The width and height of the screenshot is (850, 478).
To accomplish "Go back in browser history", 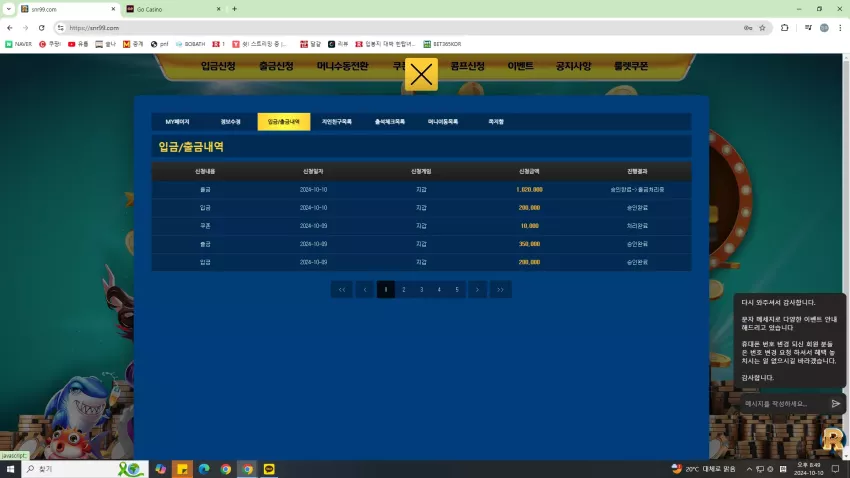I will point(10,28).
